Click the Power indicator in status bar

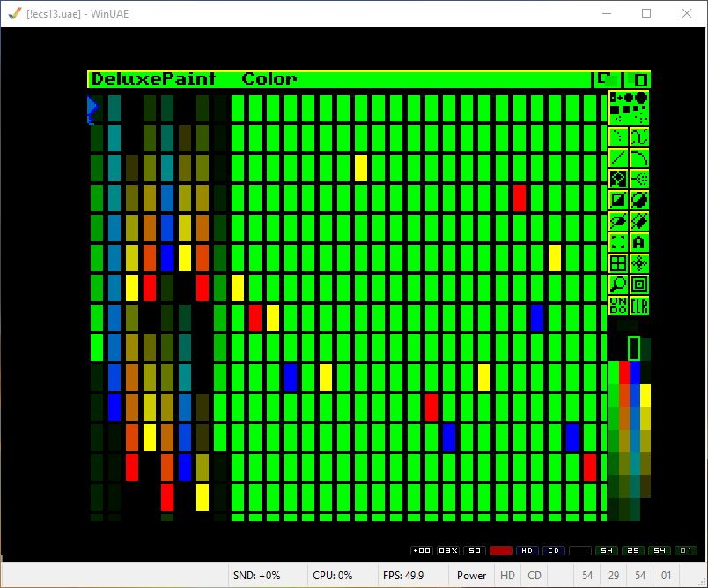click(x=471, y=576)
